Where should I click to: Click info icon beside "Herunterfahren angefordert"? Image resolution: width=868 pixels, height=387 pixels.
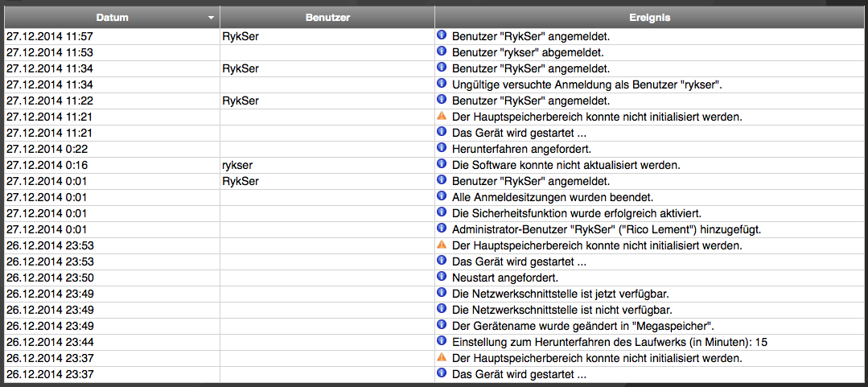pos(441,148)
